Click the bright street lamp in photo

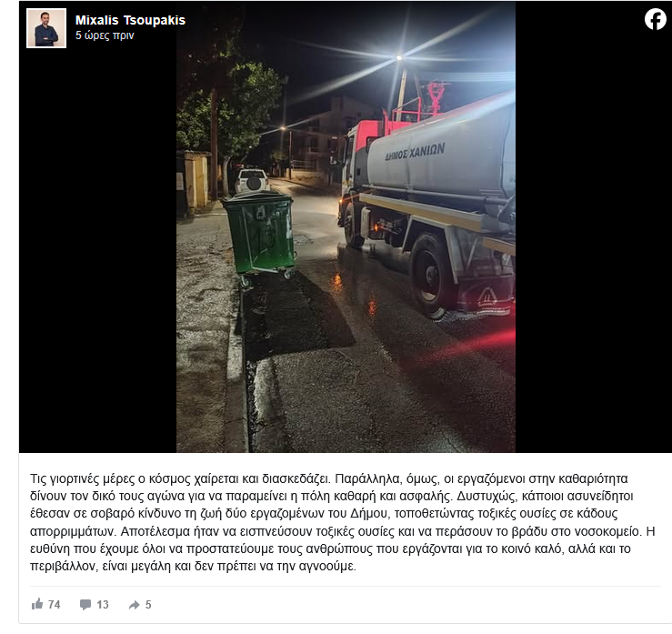coord(399,57)
